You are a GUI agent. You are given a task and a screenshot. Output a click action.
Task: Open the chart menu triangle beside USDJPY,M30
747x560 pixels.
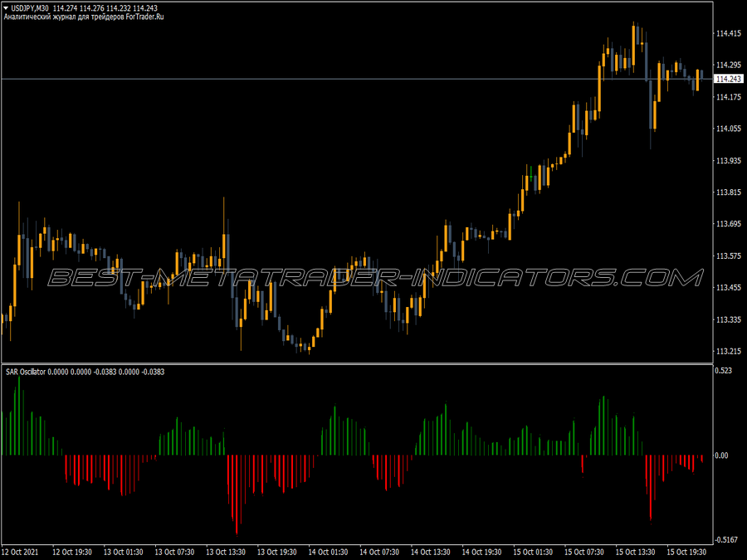pyautogui.click(x=6, y=8)
